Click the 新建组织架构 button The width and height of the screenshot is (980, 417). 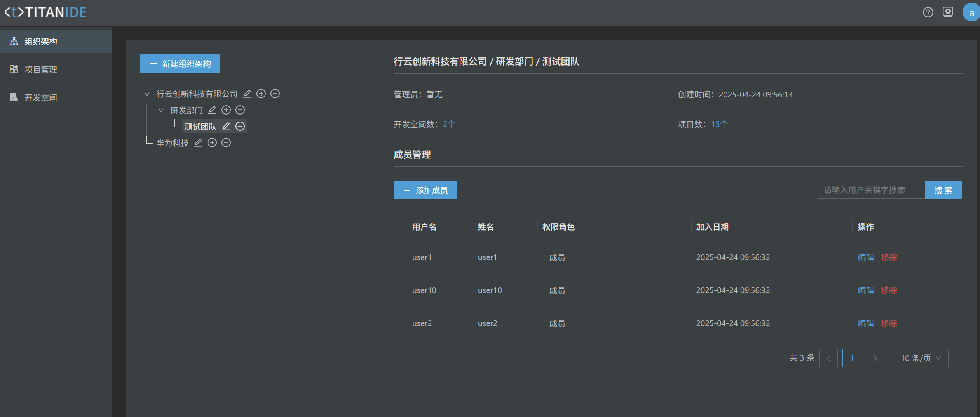point(180,63)
